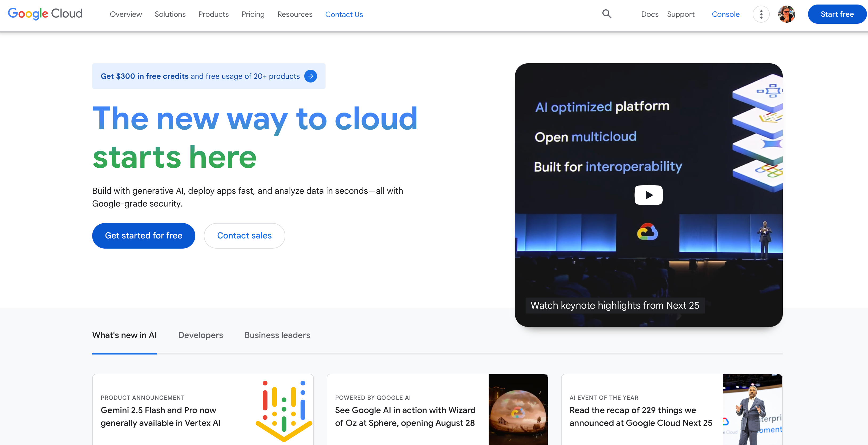Click the Watch keynote highlights from Next 25 caption
The image size is (868, 445).
pos(615,305)
